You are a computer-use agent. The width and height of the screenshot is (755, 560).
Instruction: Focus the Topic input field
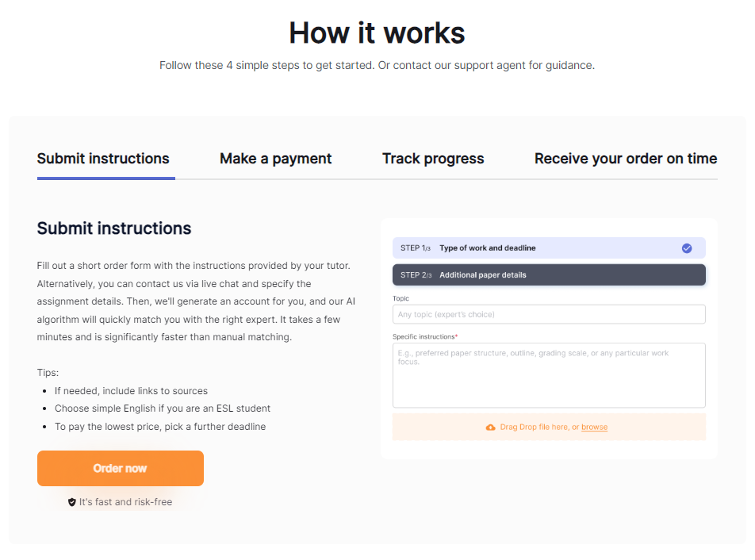[549, 314]
